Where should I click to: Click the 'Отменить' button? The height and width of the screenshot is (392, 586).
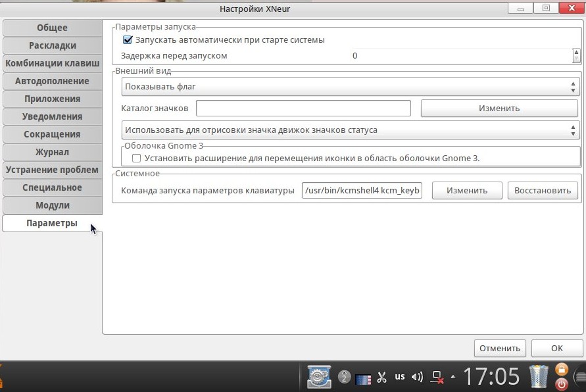point(500,349)
